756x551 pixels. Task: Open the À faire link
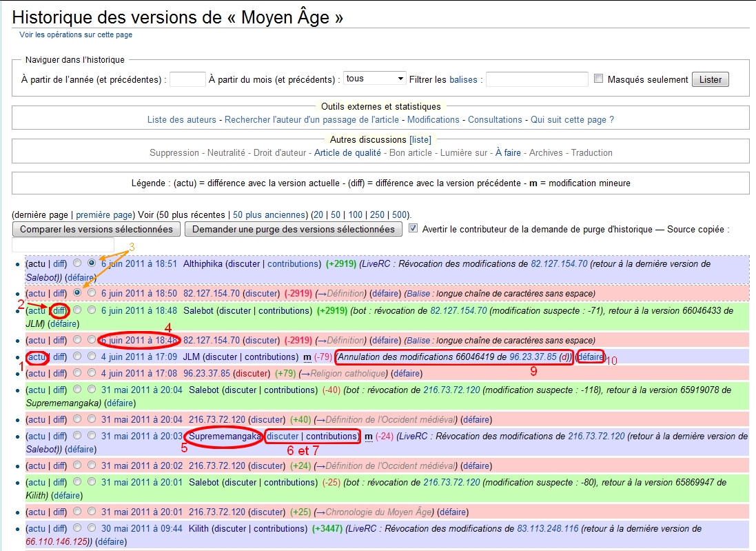[x=508, y=153]
